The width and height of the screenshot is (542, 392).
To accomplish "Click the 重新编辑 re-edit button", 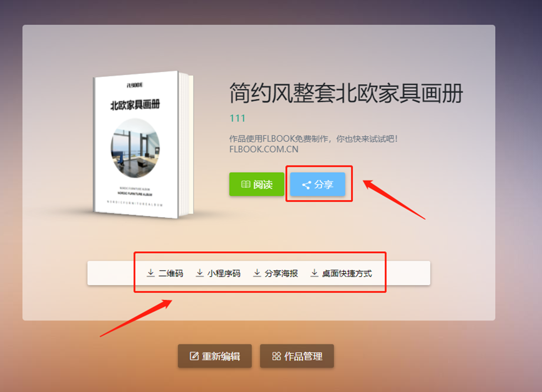I will coord(215,356).
